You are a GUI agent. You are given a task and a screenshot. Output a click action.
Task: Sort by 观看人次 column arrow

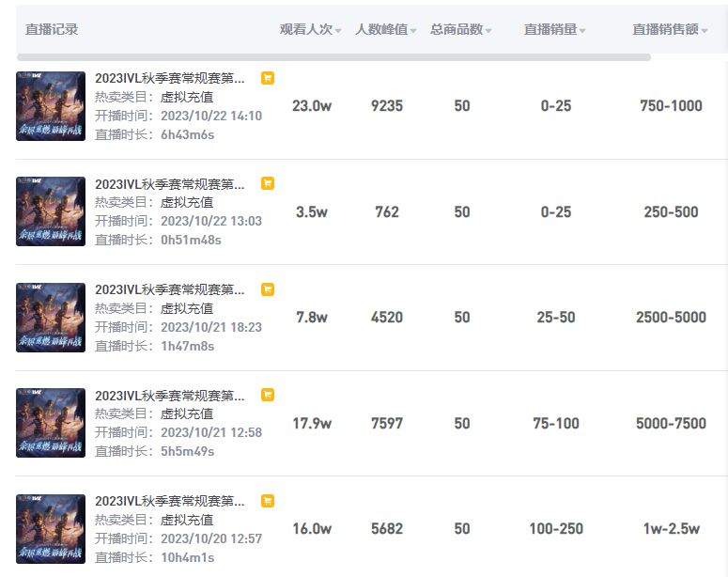click(338, 31)
